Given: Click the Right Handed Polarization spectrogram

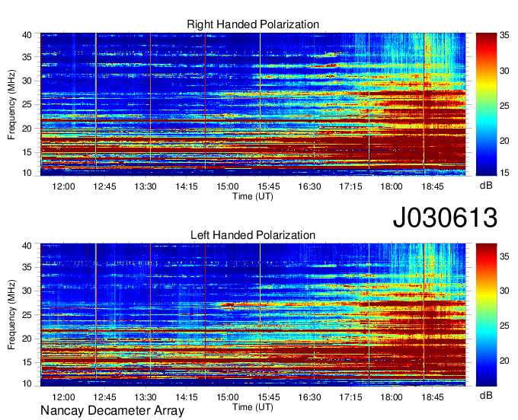Looking at the screenshot, I should [253, 104].
